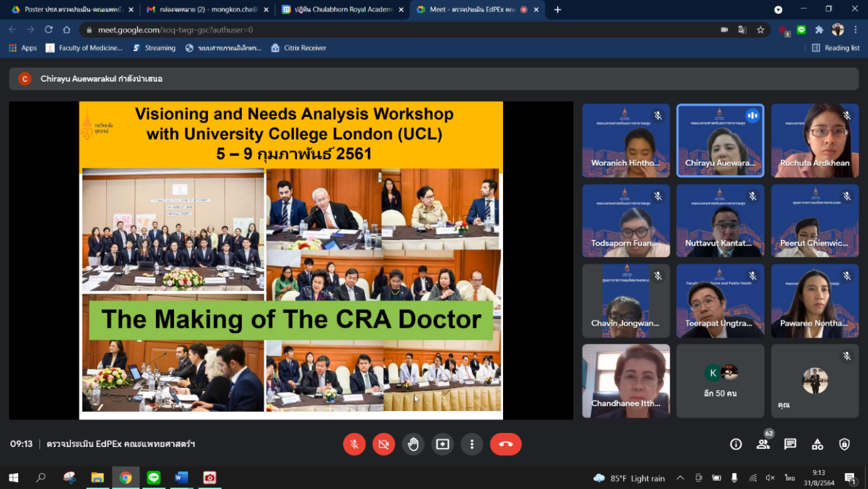Open LINE app from taskbar
868x489 pixels.
tap(154, 478)
